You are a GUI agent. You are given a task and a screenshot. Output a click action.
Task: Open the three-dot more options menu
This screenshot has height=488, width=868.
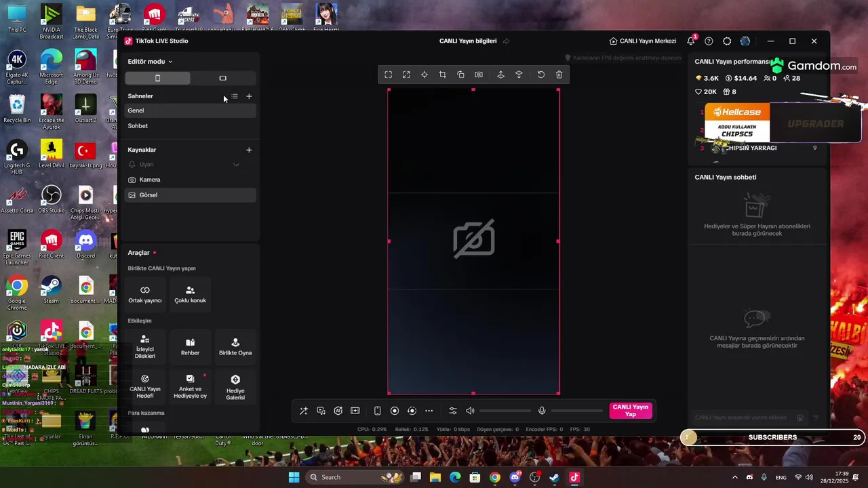[x=429, y=411]
